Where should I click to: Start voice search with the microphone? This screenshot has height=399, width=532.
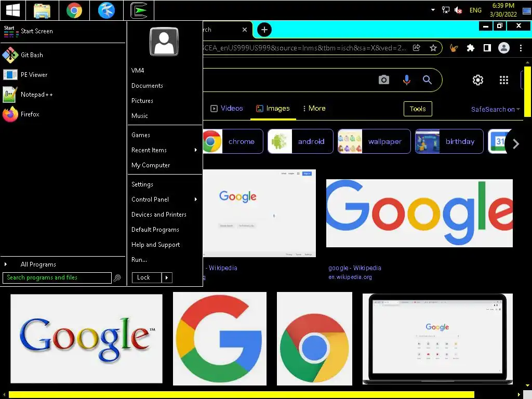point(406,79)
